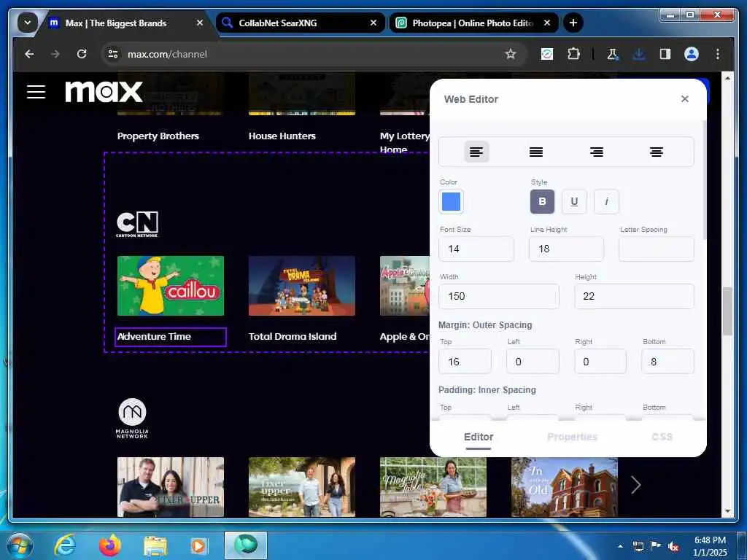Bookmark this page with star icon

tap(510, 54)
